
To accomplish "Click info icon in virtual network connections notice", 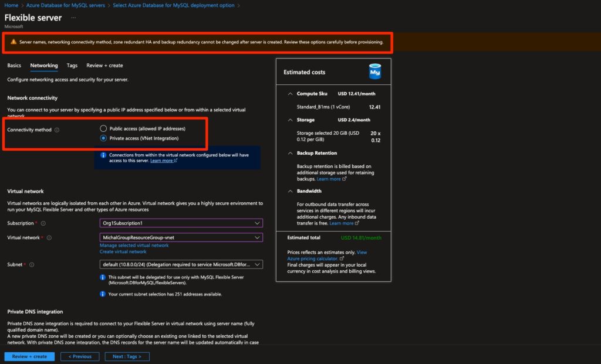I will pos(103,155).
